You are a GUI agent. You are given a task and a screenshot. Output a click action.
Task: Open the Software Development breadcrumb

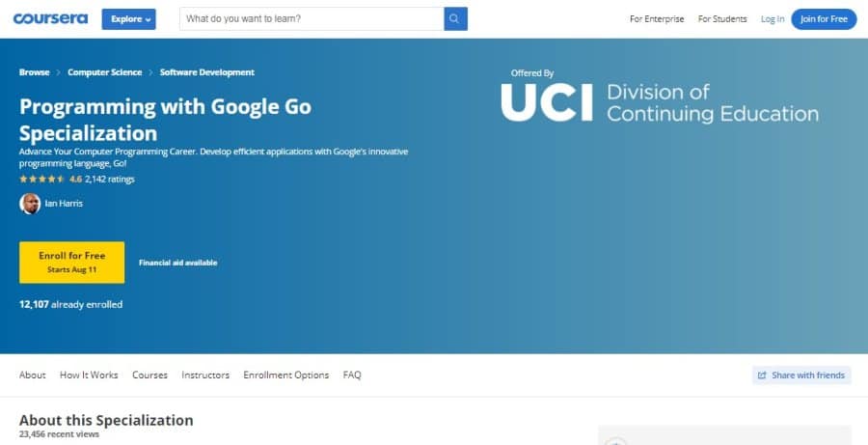coord(207,72)
